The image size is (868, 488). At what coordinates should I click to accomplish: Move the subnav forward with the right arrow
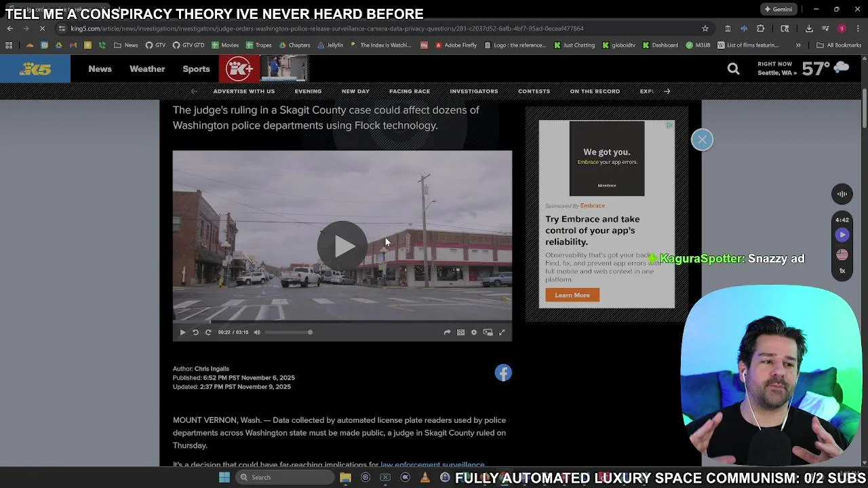667,91
